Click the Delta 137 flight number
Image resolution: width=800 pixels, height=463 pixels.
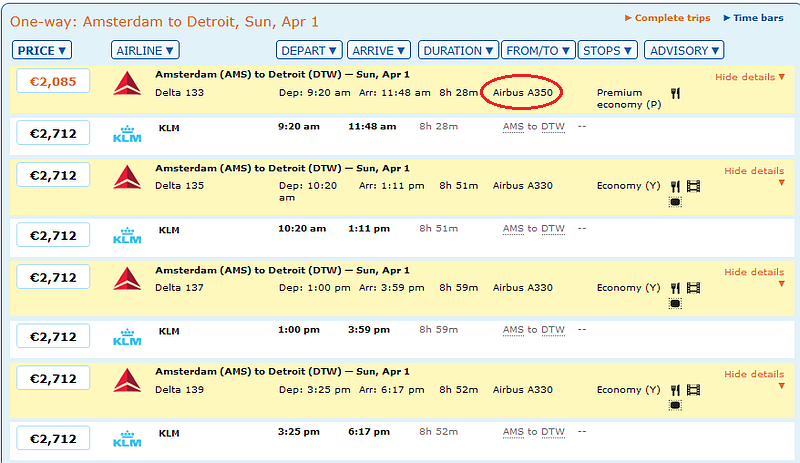[x=179, y=287]
